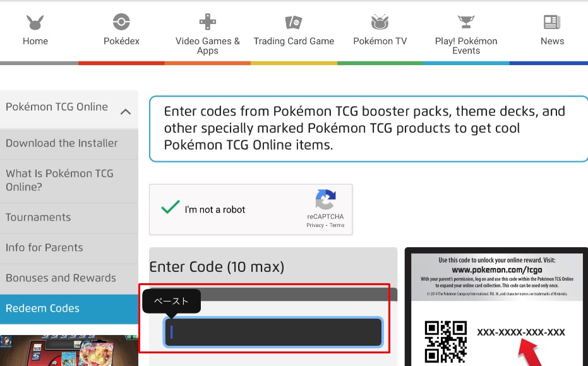Collapse the Pokémon TCG Online sidebar chevron

click(x=126, y=111)
